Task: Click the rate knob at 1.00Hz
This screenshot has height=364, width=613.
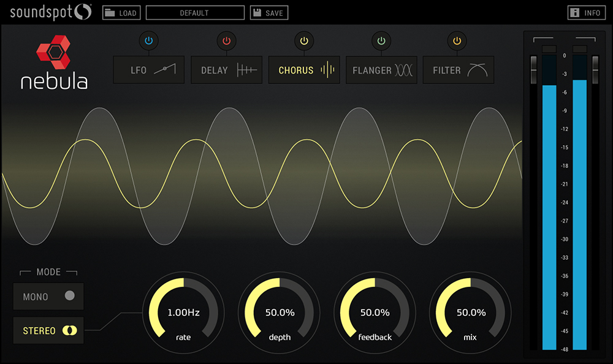Action: tap(183, 313)
